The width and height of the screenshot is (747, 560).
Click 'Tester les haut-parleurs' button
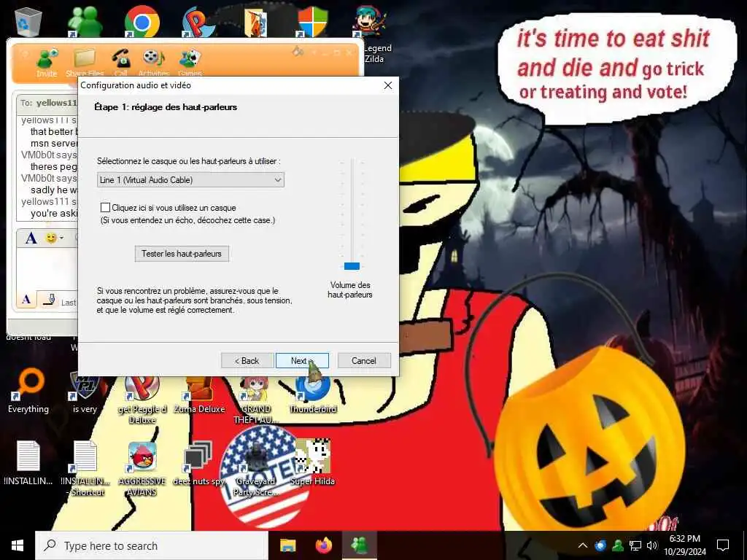coord(182,254)
